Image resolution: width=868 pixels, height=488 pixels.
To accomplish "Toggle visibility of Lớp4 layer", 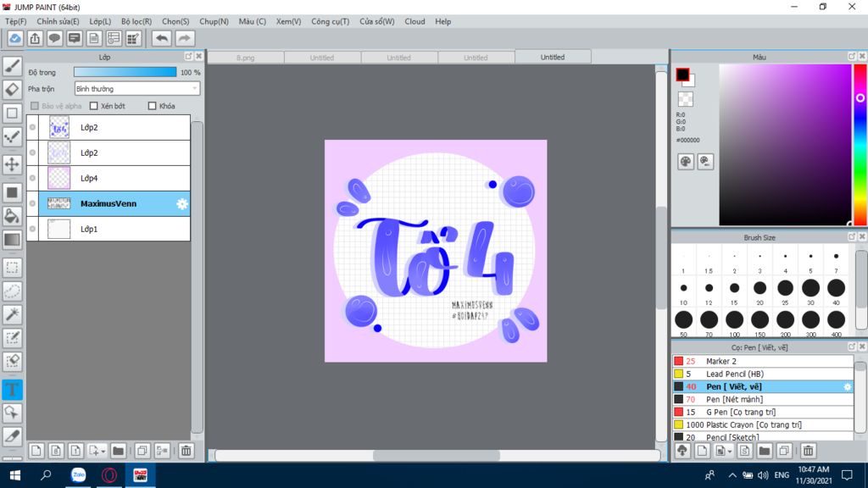I will tap(33, 178).
